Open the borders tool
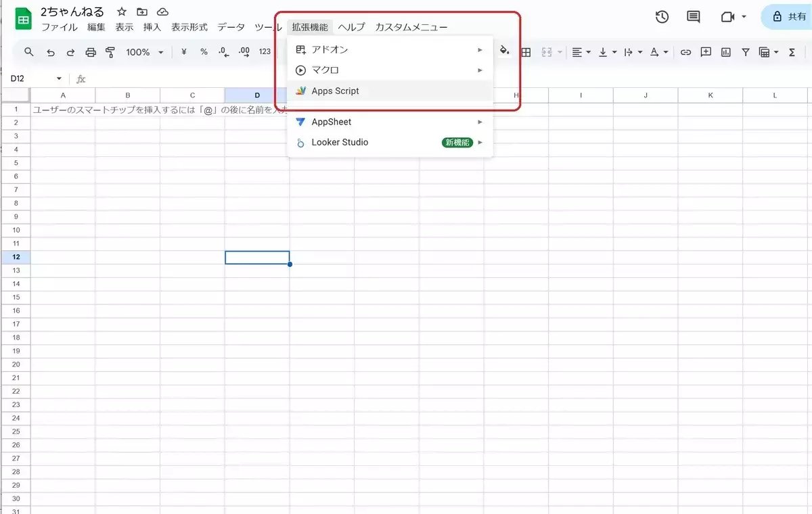Image resolution: width=812 pixels, height=514 pixels. [526, 52]
